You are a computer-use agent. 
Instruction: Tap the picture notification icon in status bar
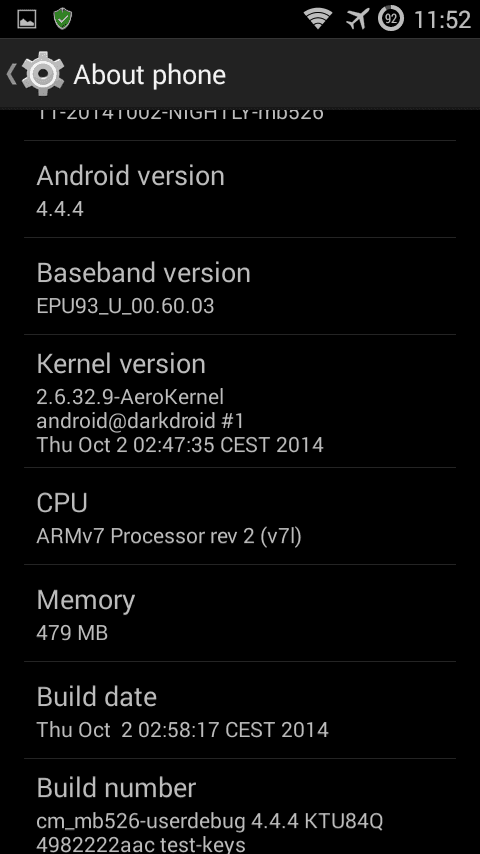(x=27, y=20)
